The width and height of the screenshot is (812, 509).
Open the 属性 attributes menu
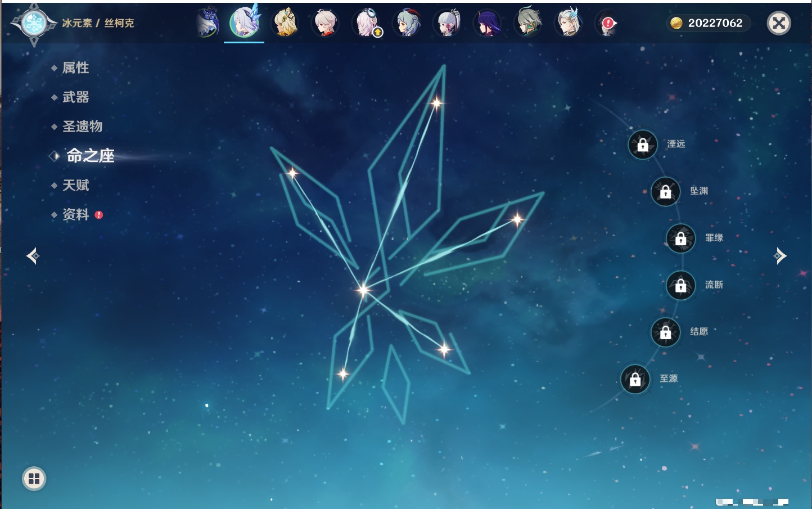tap(75, 68)
